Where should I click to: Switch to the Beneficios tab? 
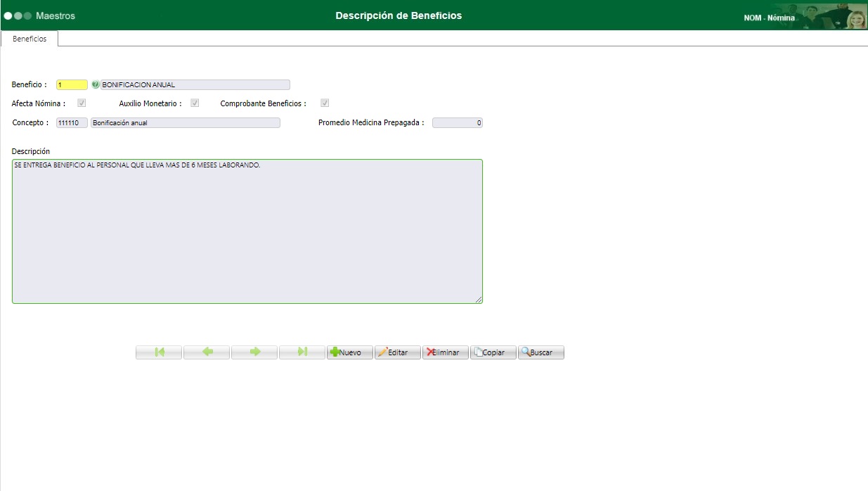click(x=29, y=39)
